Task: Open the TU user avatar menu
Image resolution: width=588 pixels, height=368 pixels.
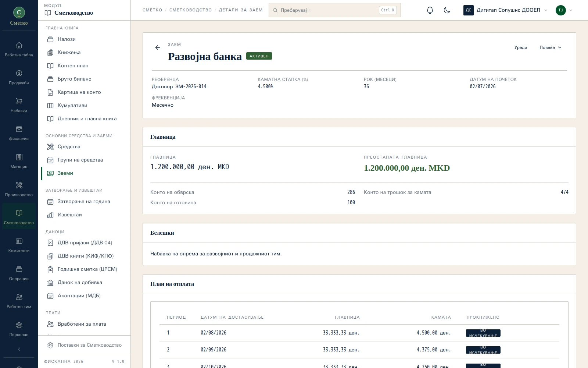Action: point(564,10)
